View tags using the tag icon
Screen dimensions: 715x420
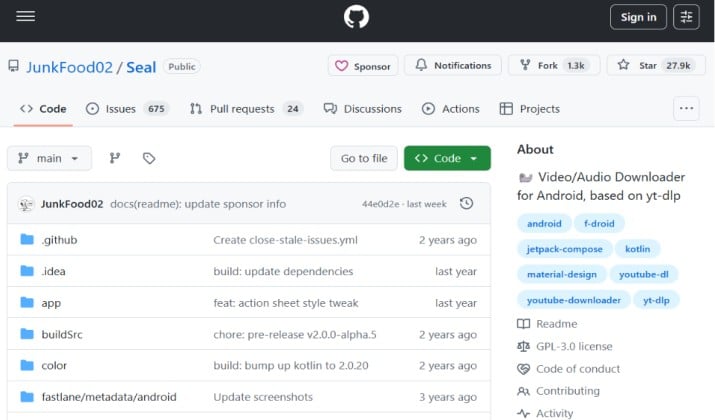pos(149,158)
